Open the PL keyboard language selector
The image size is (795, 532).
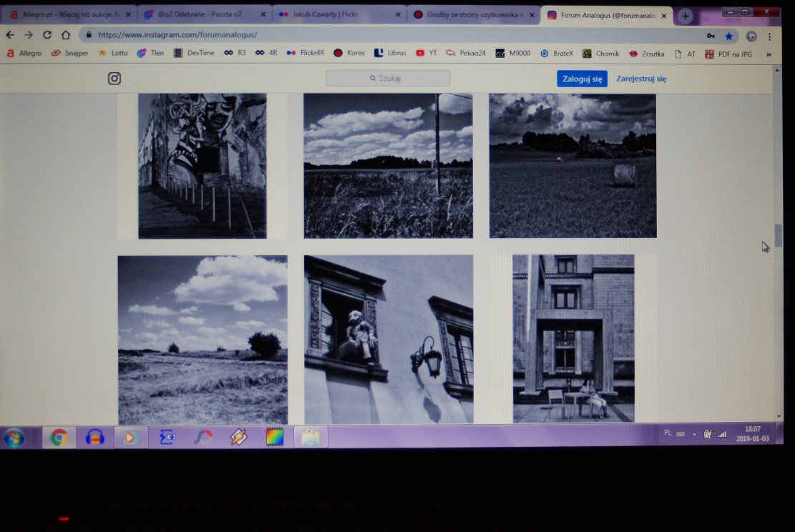[x=668, y=433]
